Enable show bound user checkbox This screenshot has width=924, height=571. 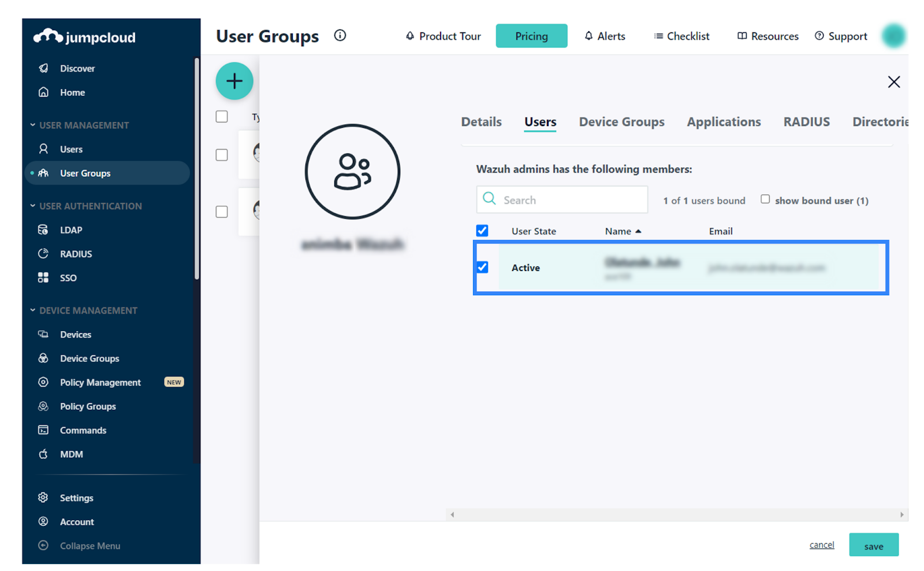coord(765,199)
